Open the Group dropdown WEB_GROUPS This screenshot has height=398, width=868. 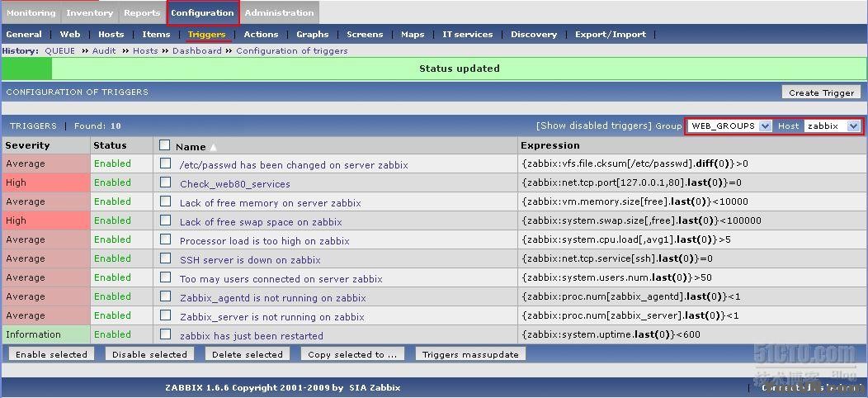(729, 126)
